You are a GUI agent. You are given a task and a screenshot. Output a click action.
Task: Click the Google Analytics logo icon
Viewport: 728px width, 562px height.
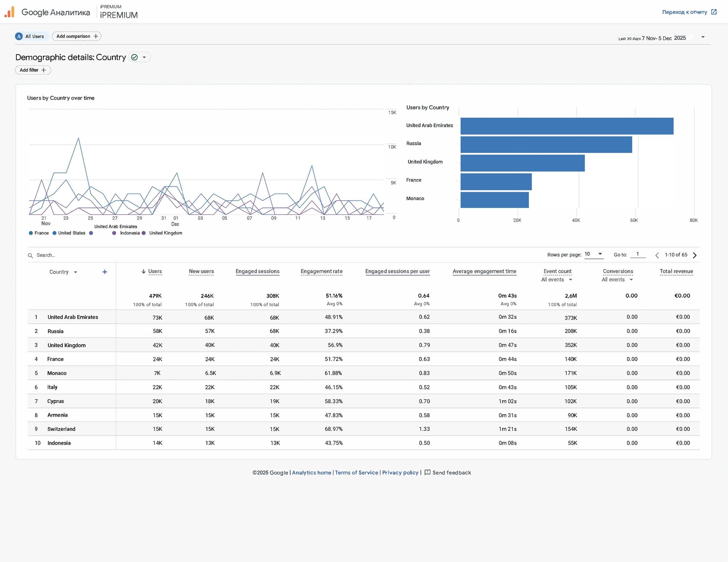pyautogui.click(x=9, y=12)
